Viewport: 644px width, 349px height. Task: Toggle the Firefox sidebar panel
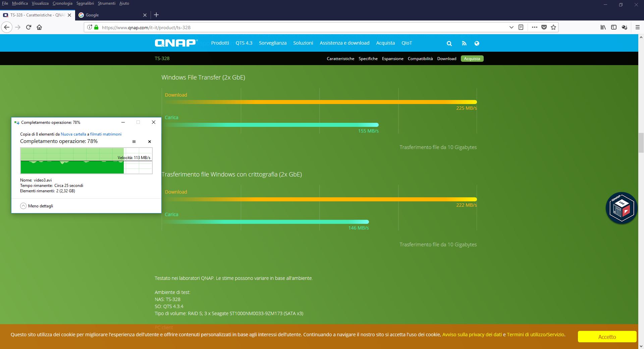click(613, 28)
